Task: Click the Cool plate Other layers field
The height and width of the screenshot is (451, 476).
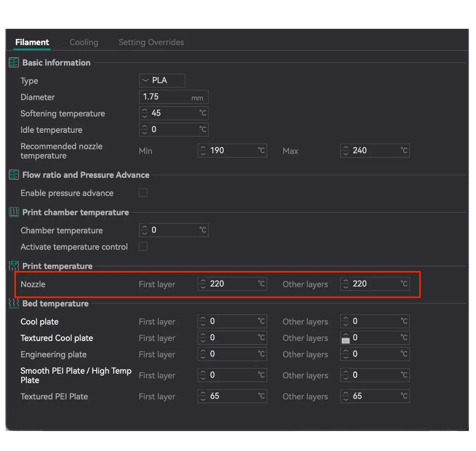Action: 375,321
